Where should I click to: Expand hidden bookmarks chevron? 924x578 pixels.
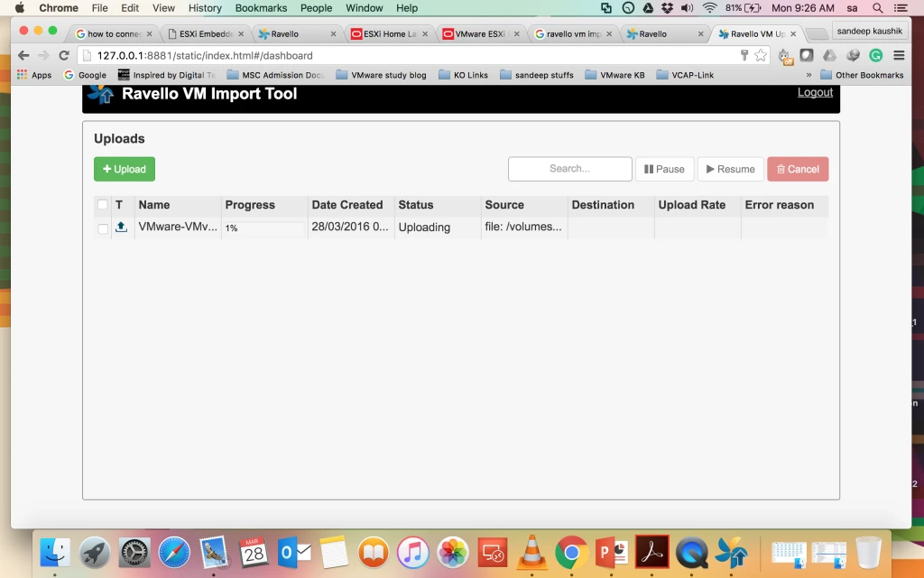[x=808, y=75]
